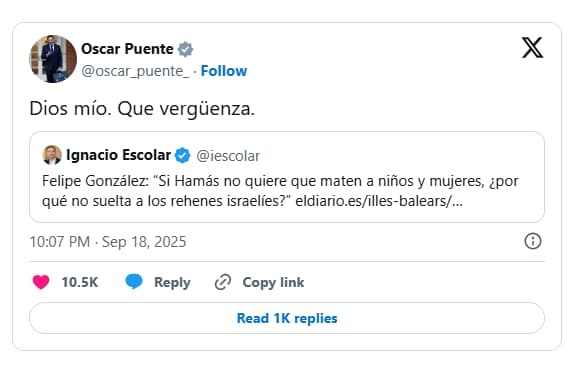Viewport: 582px width, 374px height.
Task: Open the tweet info circle icon
Action: click(x=533, y=241)
